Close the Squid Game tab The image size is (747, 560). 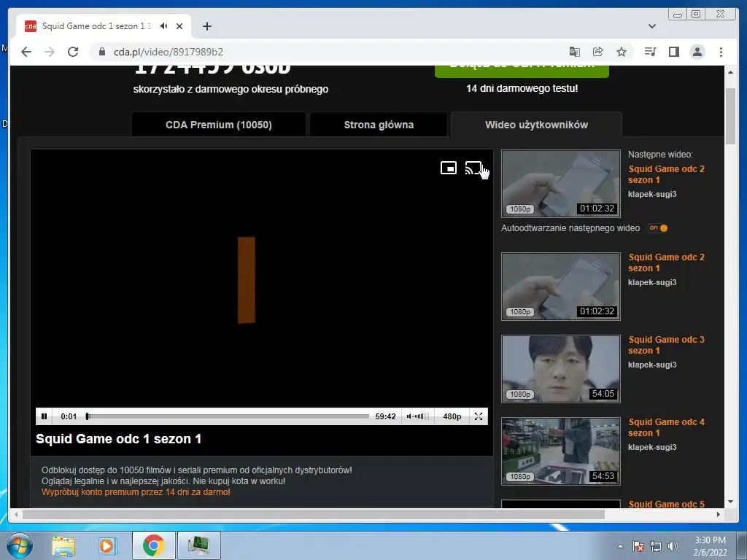[179, 26]
